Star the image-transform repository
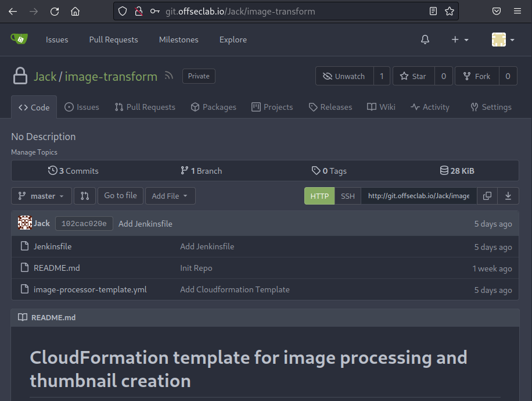 [x=413, y=76]
